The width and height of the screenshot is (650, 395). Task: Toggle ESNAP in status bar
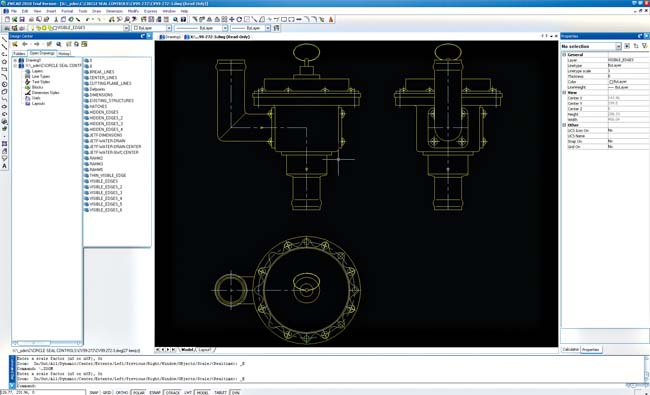(x=155, y=392)
